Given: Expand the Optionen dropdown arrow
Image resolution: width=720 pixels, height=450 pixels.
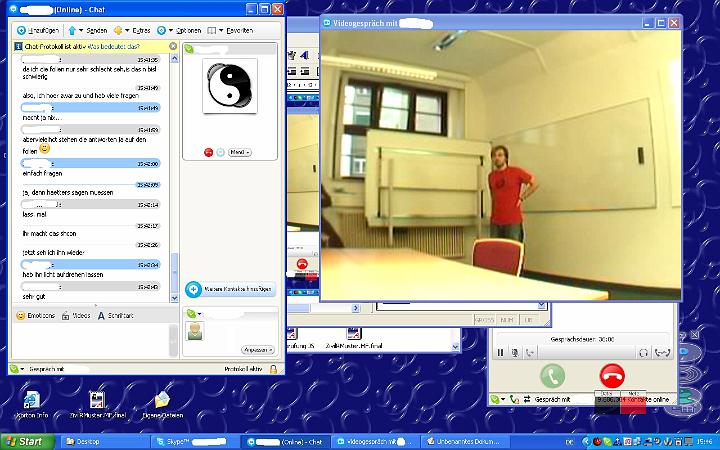Looking at the screenshot, I should pyautogui.click(x=170, y=31).
